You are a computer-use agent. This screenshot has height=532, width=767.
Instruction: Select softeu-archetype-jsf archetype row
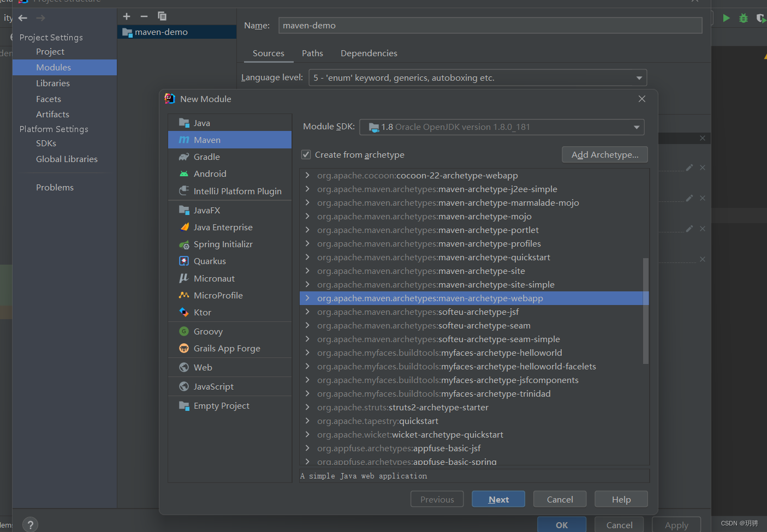[474, 312]
